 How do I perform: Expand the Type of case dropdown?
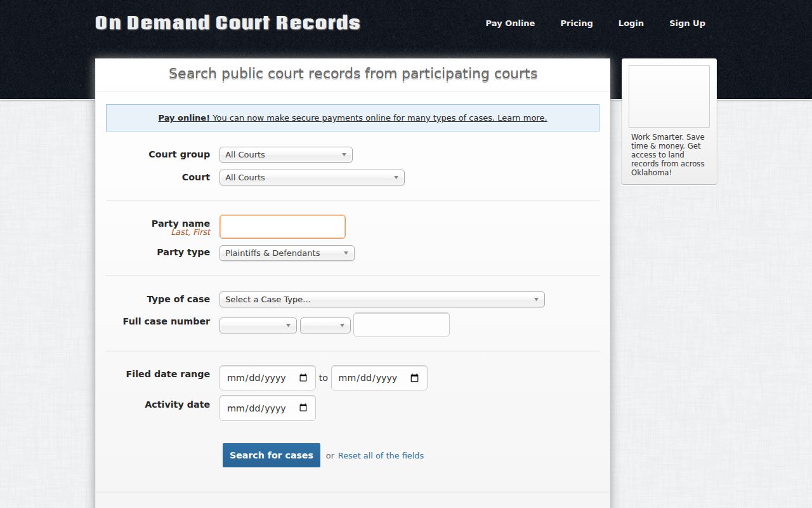(x=382, y=300)
